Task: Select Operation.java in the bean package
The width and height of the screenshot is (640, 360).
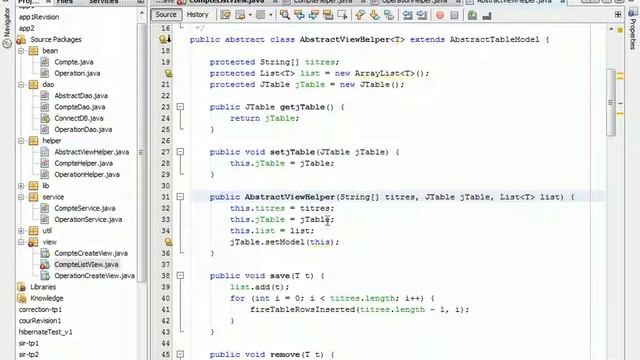Action: click(x=77, y=73)
